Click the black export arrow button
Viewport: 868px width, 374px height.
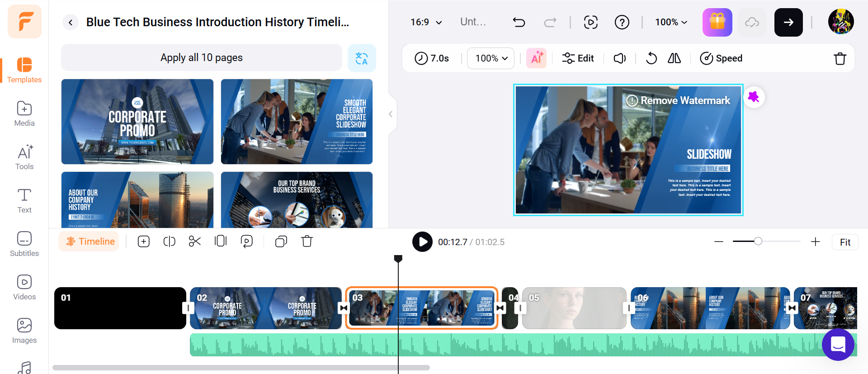tap(788, 22)
